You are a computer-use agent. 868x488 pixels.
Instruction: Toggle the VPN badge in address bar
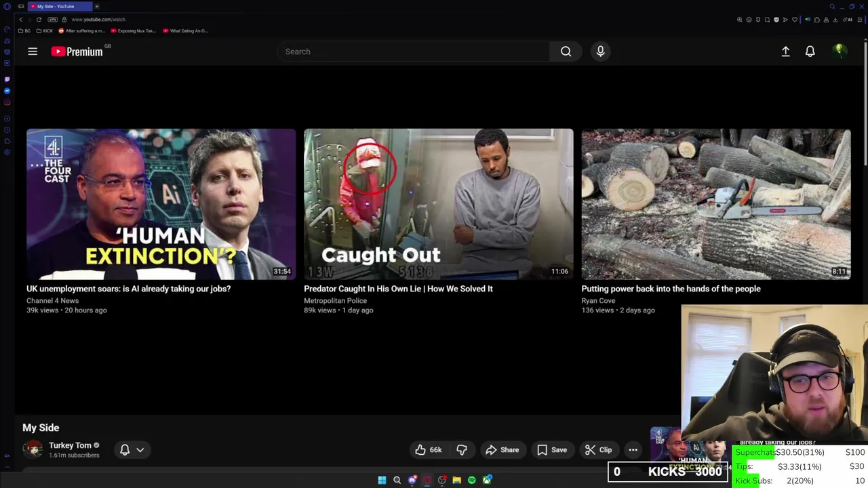[x=53, y=20]
